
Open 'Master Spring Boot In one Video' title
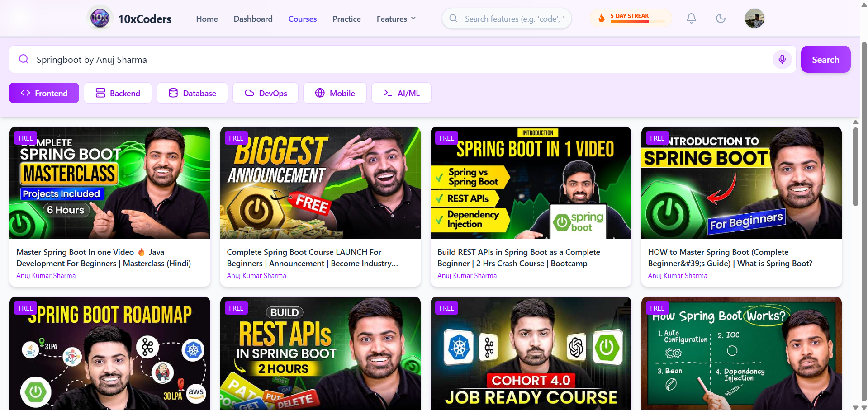pyautogui.click(x=104, y=258)
